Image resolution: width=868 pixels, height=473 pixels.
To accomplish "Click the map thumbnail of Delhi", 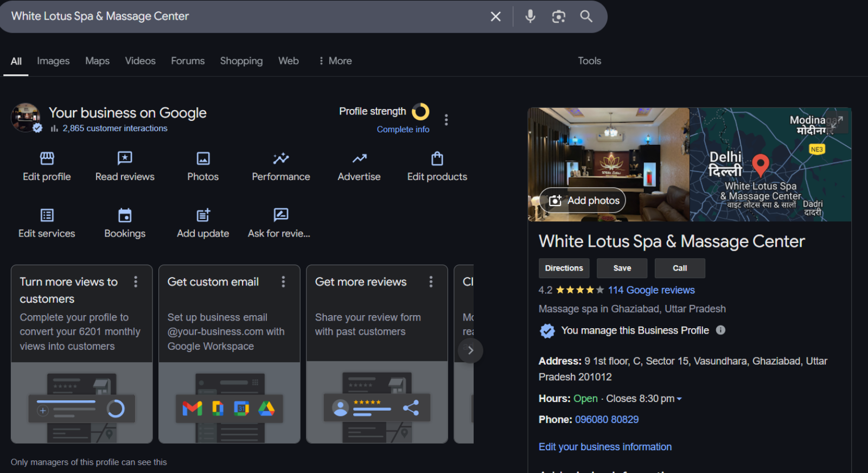I will (770, 164).
